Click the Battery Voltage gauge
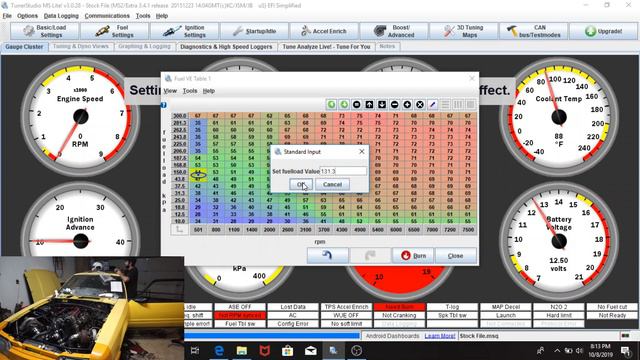 click(x=558, y=241)
